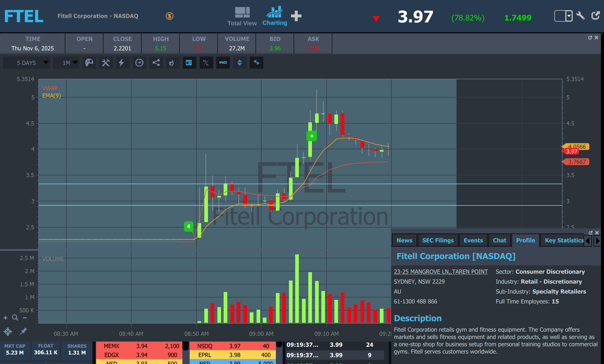
Task: Open the Charting view
Action: (x=275, y=16)
